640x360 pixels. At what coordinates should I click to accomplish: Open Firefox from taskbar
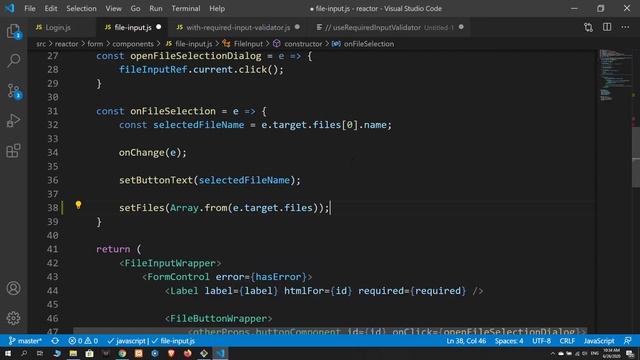[x=187, y=353]
